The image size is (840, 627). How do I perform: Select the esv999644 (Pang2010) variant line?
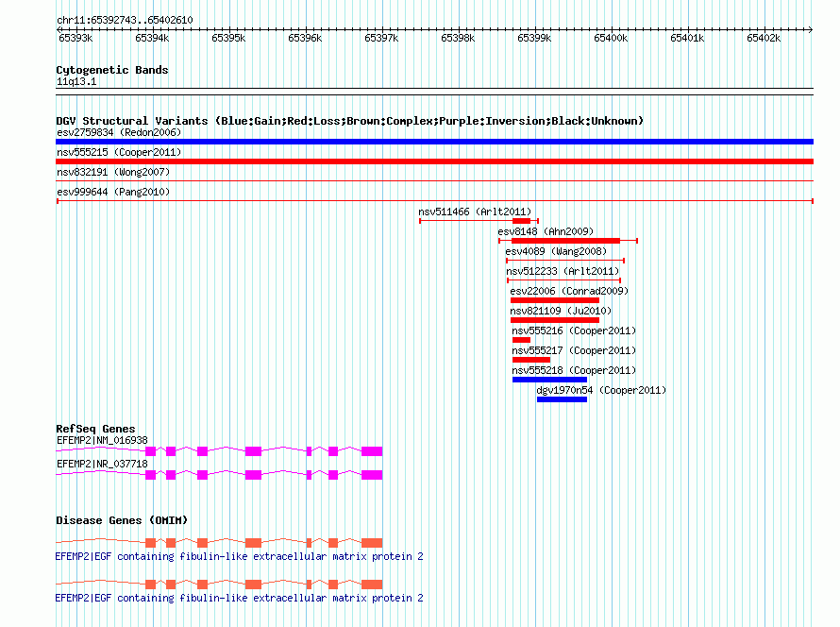coord(434,201)
